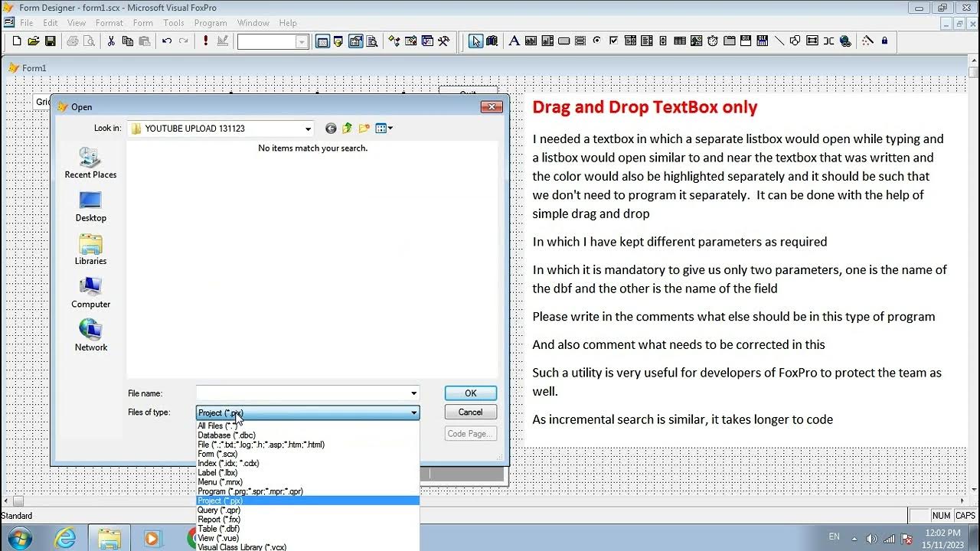
Task: Select the Hyperlink globe control tool
Action: [x=845, y=41]
